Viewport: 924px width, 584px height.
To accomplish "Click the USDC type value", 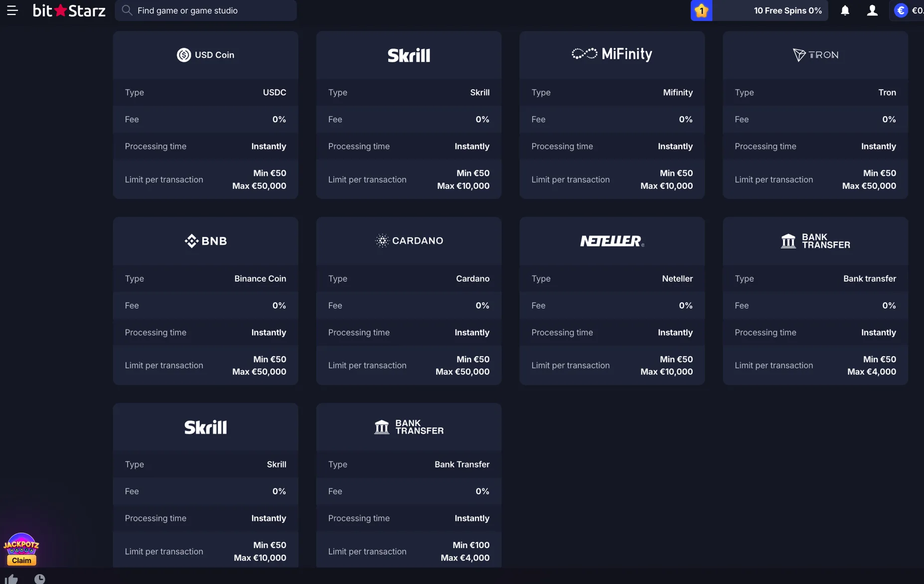I will (x=275, y=93).
